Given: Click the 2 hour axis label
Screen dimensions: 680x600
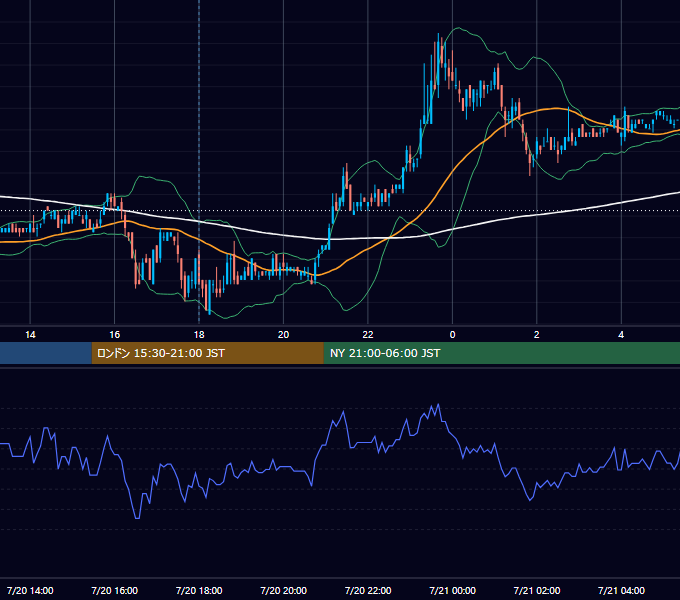Looking at the screenshot, I should click(536, 335).
